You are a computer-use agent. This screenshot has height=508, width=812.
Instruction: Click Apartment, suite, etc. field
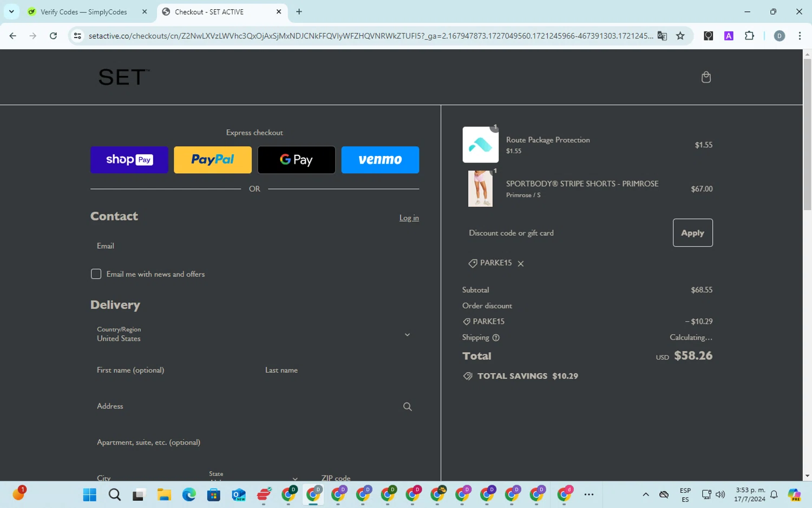[254, 442]
